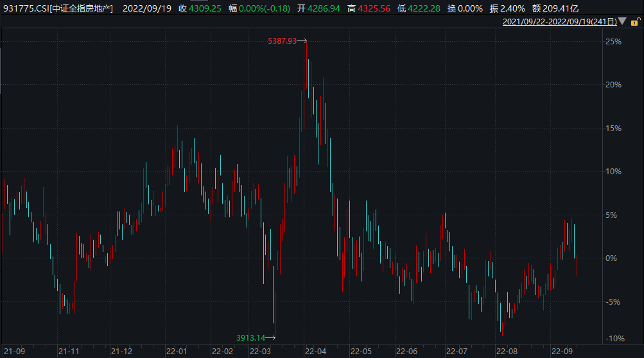Click the 22-09 date axis label
This screenshot has width=644, height=358.
coord(562,352)
